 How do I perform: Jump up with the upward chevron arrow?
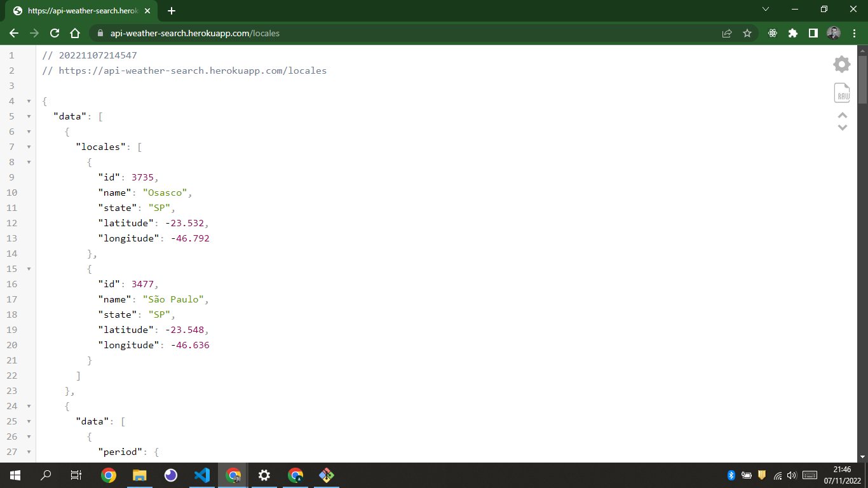[843, 116]
